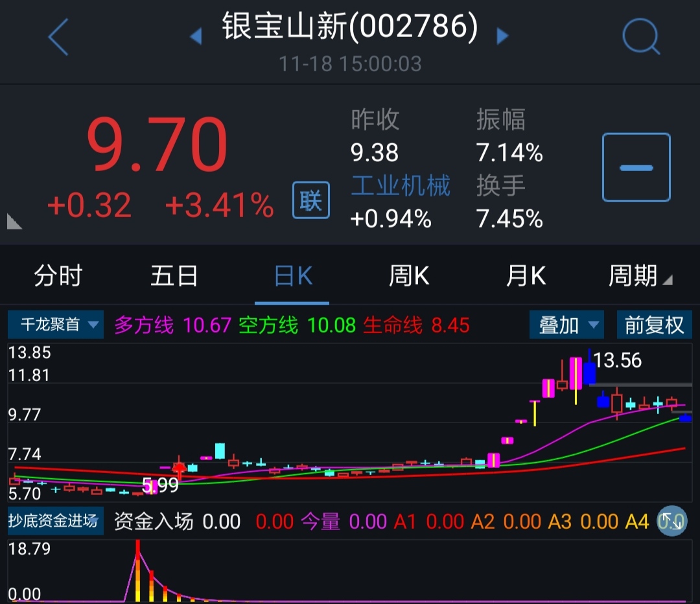
Task: Open the 叠加 overlay dropdown
Action: [x=566, y=325]
